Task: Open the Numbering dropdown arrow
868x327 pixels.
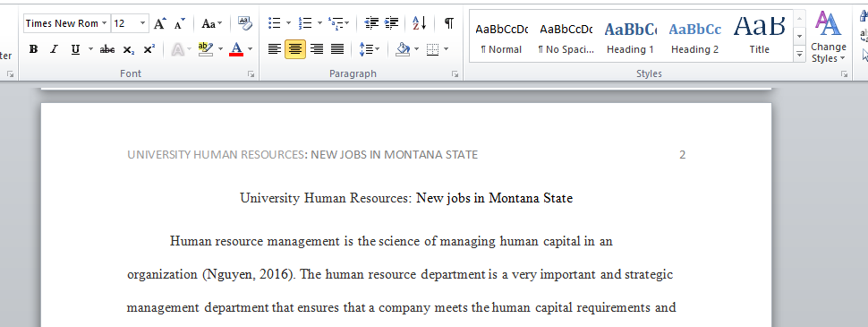Action: click(x=319, y=23)
